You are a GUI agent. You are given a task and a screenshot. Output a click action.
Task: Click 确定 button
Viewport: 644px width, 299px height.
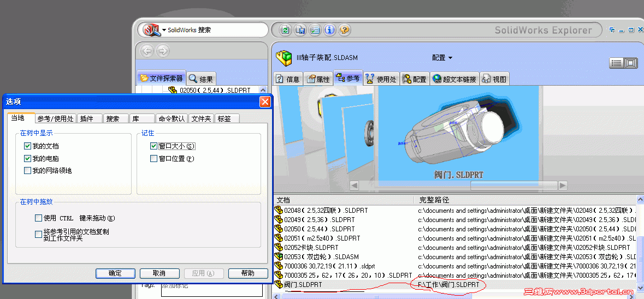click(x=115, y=273)
